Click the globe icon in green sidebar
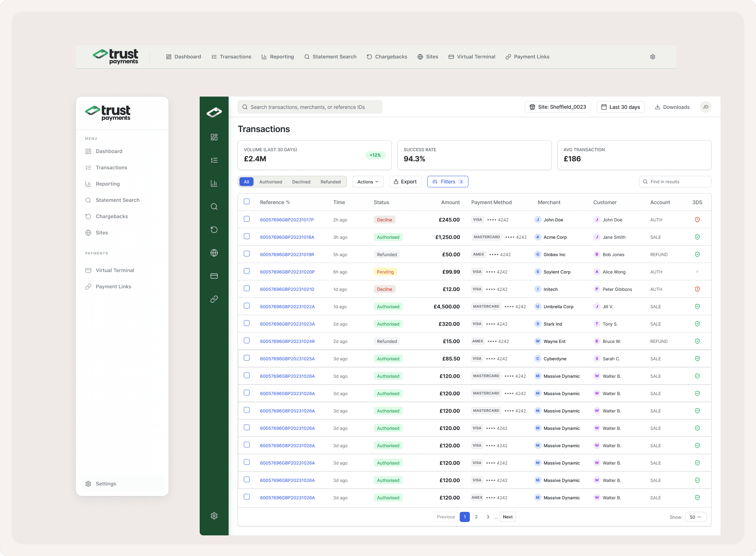 (x=214, y=253)
